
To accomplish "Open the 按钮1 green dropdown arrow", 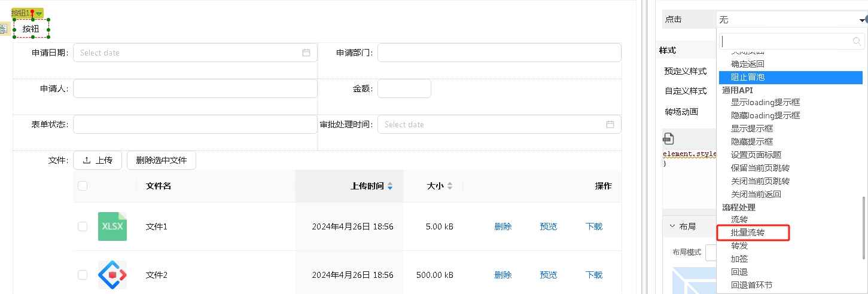I will click(x=39, y=13).
